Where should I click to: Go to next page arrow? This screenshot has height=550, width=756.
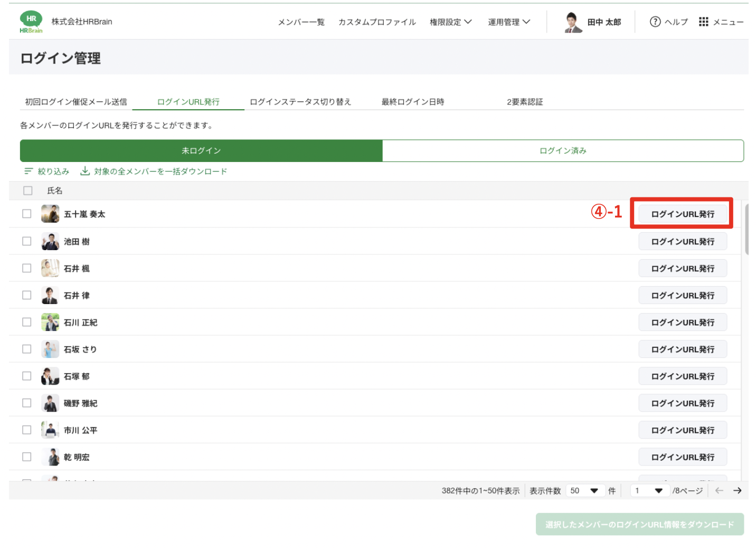pyautogui.click(x=737, y=491)
